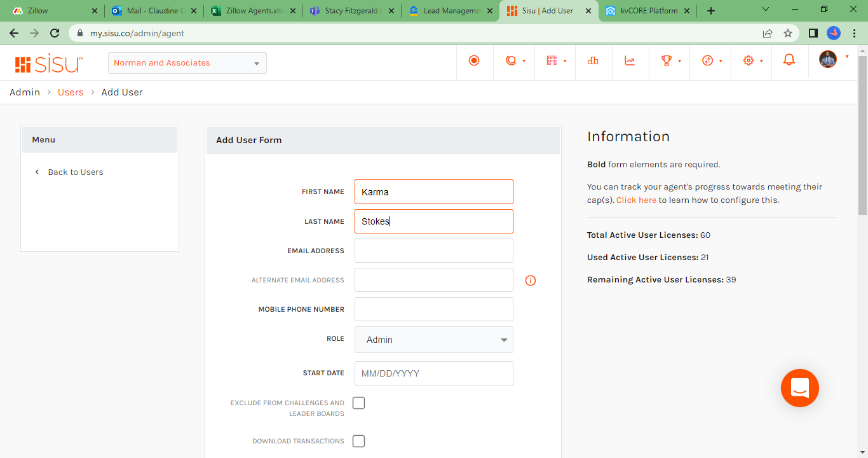
Task: Follow the 'Click here' configuration link
Action: [x=636, y=200]
